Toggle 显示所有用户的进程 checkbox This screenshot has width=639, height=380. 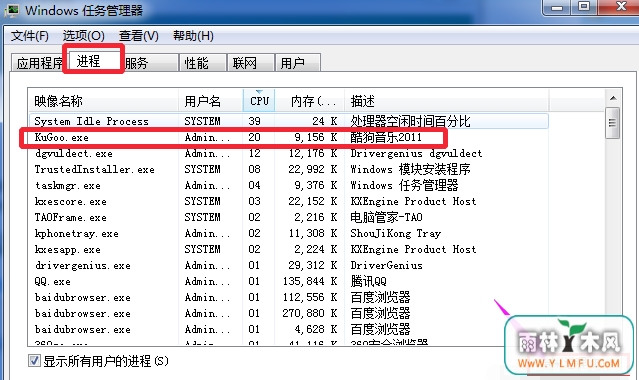coord(34,361)
